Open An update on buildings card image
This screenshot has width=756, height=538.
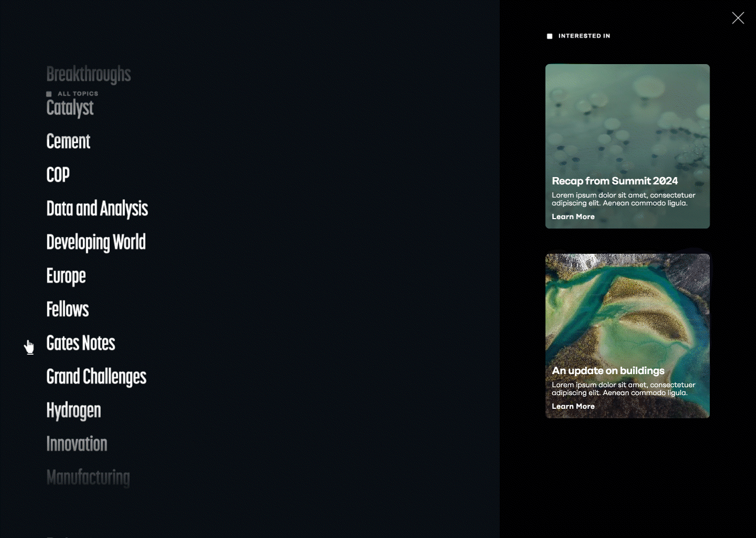click(x=627, y=336)
